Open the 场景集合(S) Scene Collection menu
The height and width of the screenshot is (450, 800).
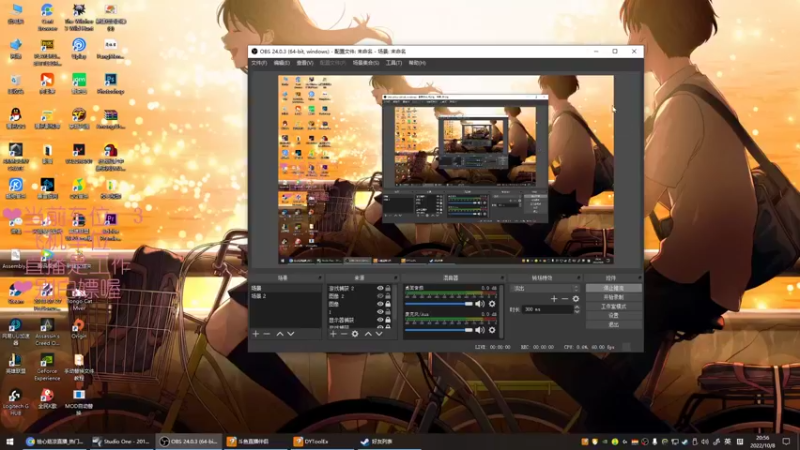(x=366, y=63)
